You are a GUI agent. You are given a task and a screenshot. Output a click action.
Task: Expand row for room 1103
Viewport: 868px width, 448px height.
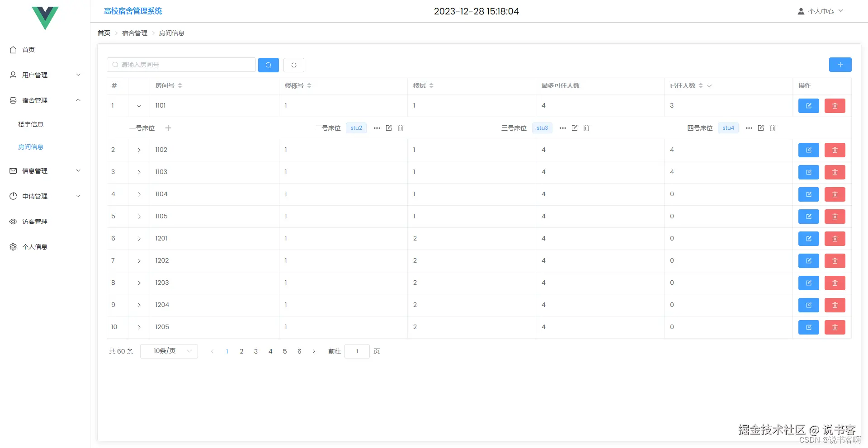click(139, 172)
